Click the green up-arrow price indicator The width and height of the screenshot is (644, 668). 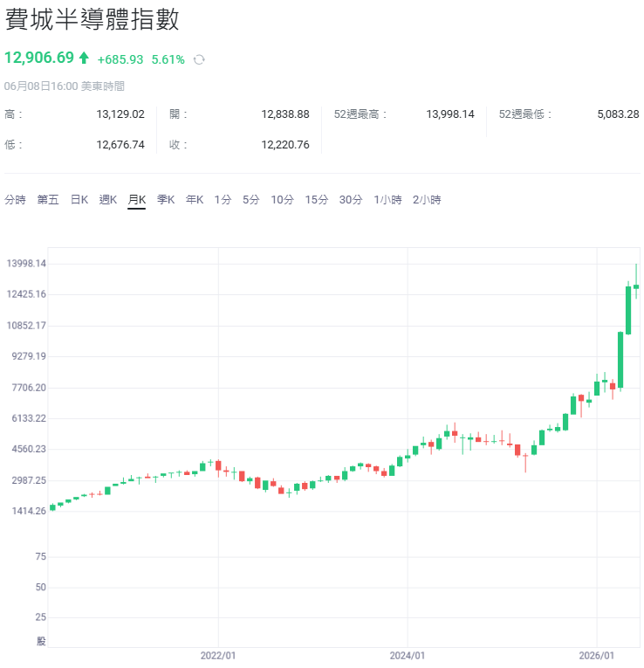point(84,58)
